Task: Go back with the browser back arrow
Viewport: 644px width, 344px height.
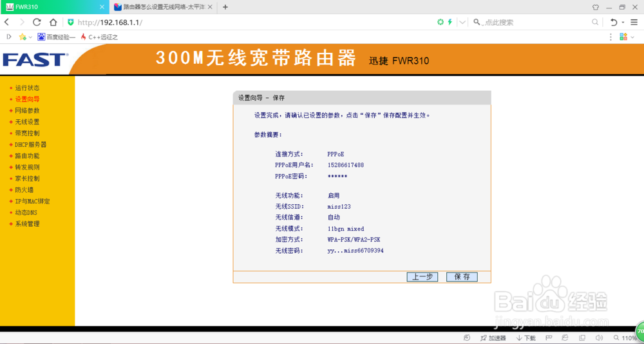Action: coord(6,22)
